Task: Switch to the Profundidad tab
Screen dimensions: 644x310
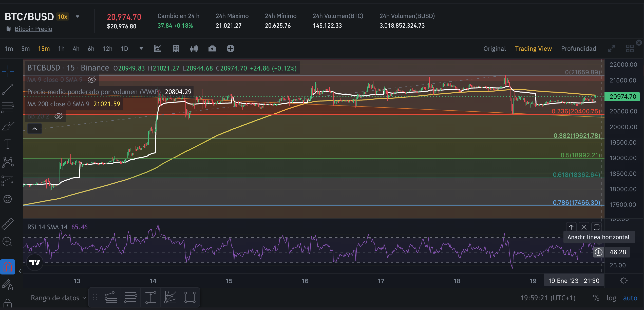Action: click(578, 48)
